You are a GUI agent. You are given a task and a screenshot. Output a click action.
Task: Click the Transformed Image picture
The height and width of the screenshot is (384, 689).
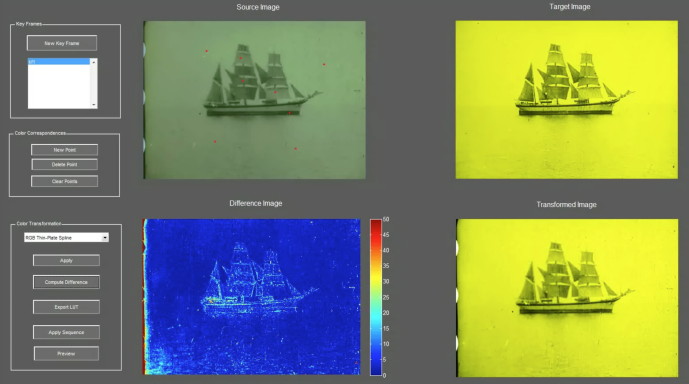[567, 298]
